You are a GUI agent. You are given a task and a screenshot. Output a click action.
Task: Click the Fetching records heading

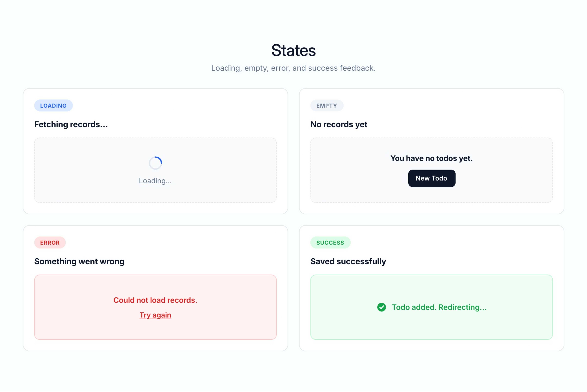71,124
